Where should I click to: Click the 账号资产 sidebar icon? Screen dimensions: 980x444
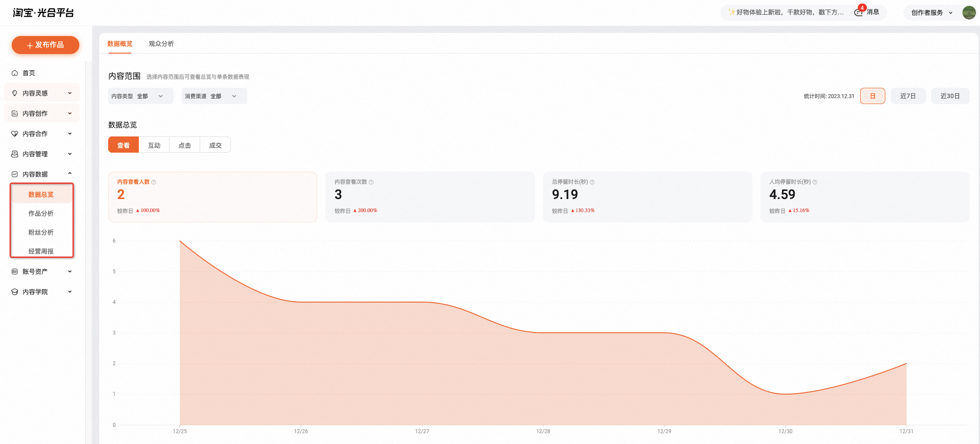pos(14,272)
